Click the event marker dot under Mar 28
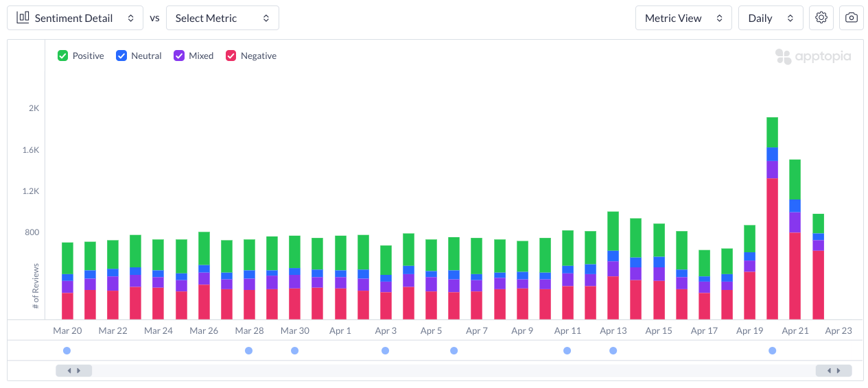This screenshot has height=388, width=868. point(248,350)
